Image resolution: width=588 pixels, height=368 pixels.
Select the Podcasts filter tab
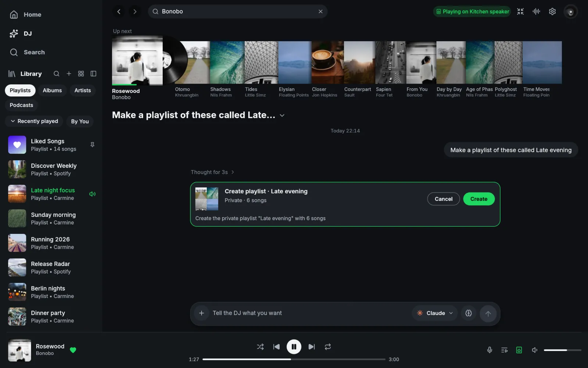click(21, 105)
